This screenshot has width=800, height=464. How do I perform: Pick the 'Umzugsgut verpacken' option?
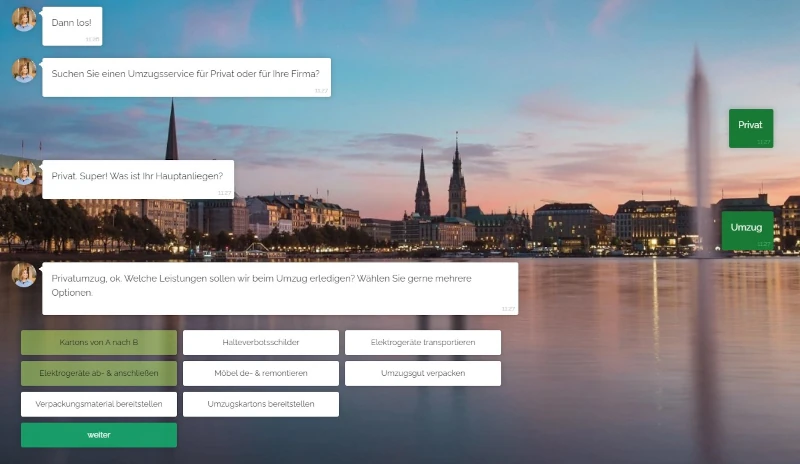(422, 374)
